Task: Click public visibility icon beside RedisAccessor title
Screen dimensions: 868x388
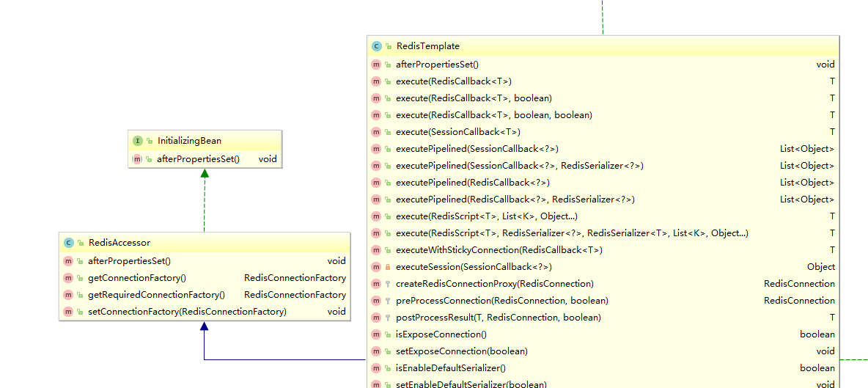Action: coord(80,243)
